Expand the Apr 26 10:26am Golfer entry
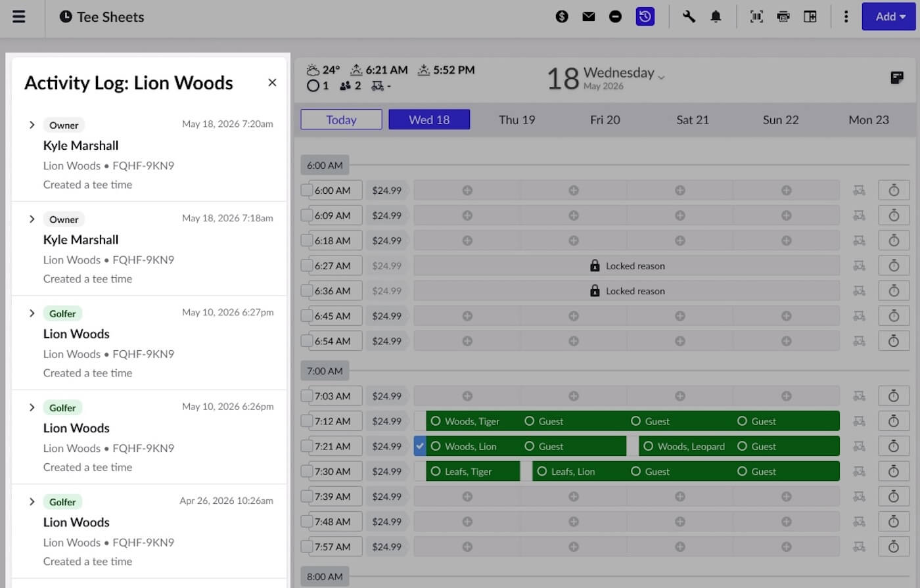Viewport: 920px width, 588px height. 32,501
